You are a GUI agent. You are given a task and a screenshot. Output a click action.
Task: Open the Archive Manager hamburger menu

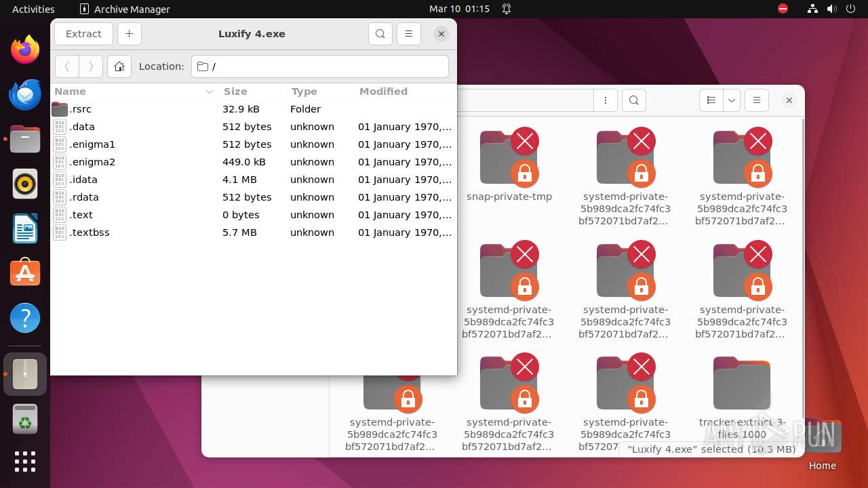[408, 34]
